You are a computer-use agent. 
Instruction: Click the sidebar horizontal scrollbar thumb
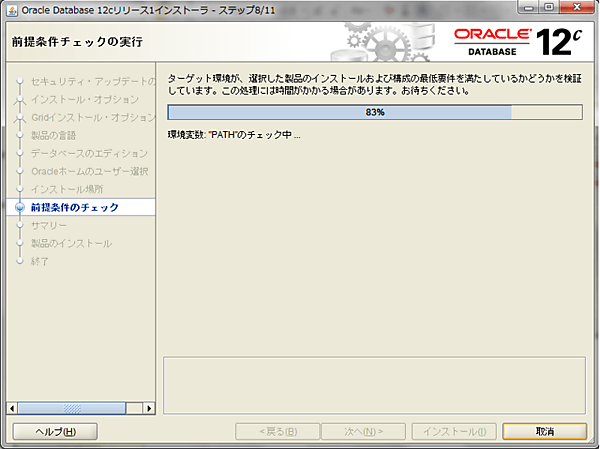pyautogui.click(x=72, y=408)
